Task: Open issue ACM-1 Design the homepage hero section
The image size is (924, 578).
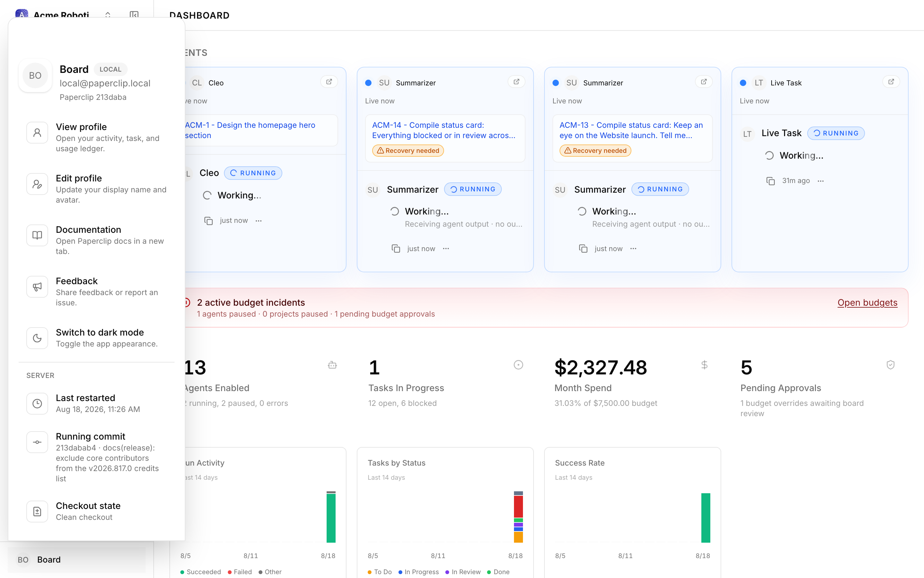Action: point(250,130)
